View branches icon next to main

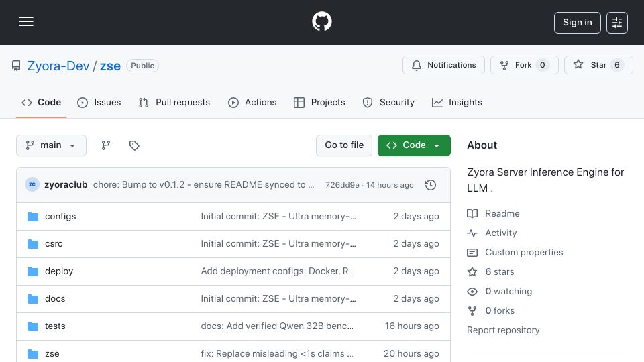pyautogui.click(x=106, y=145)
